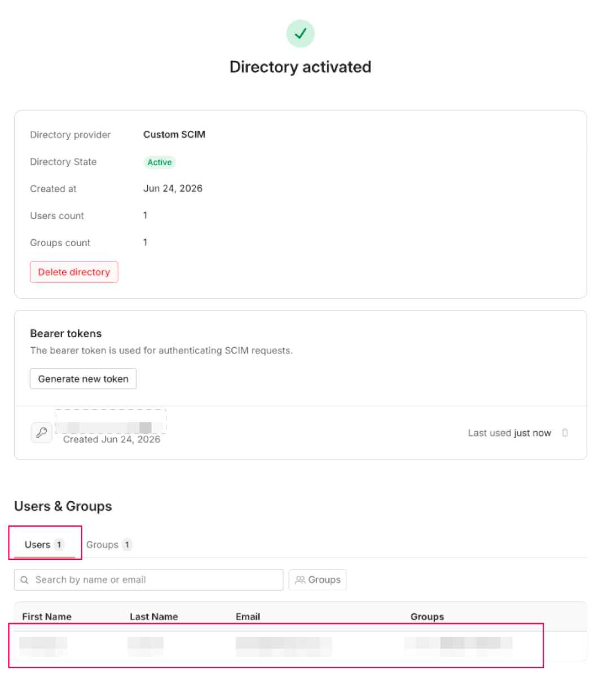Click the green checkmark success icon
The width and height of the screenshot is (616, 692).
pyautogui.click(x=300, y=33)
